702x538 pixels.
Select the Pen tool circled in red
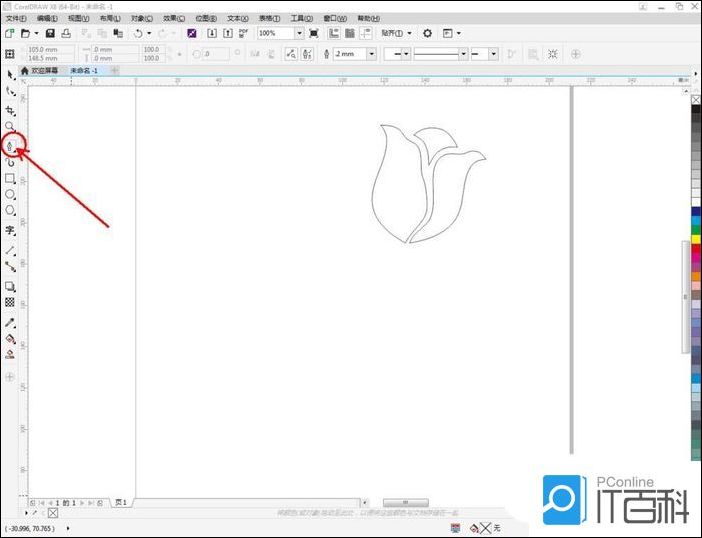(x=10, y=146)
